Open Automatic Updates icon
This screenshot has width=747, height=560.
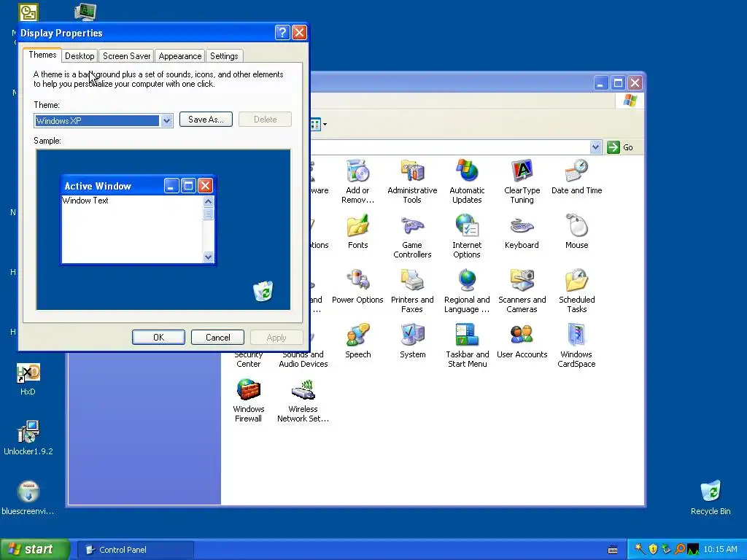[x=467, y=171]
